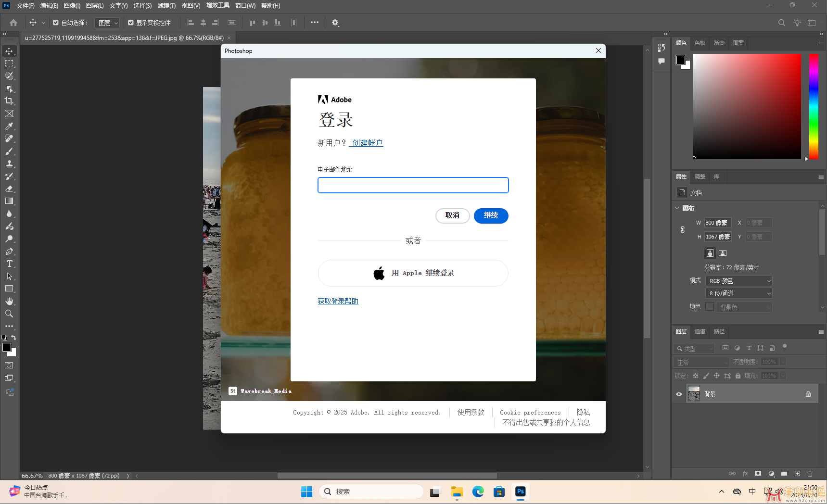Click the new group folder icon
Viewport: 827px width, 504px height.
(x=784, y=474)
